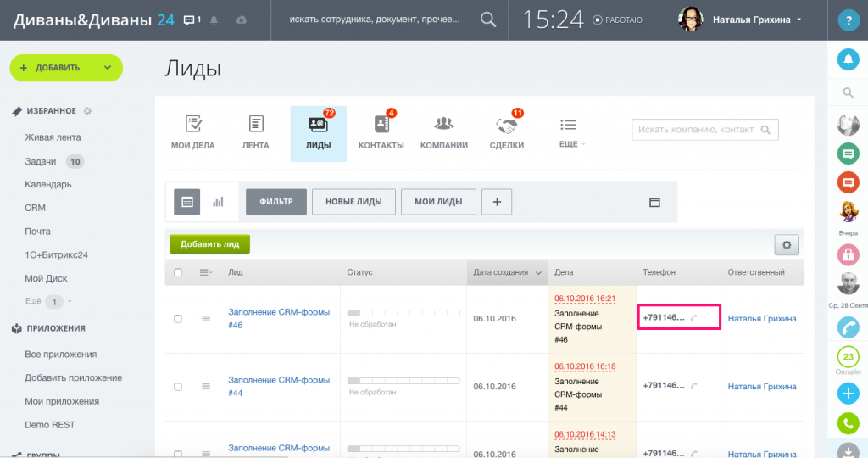
Task: Click the green phone call button
Action: [848, 424]
